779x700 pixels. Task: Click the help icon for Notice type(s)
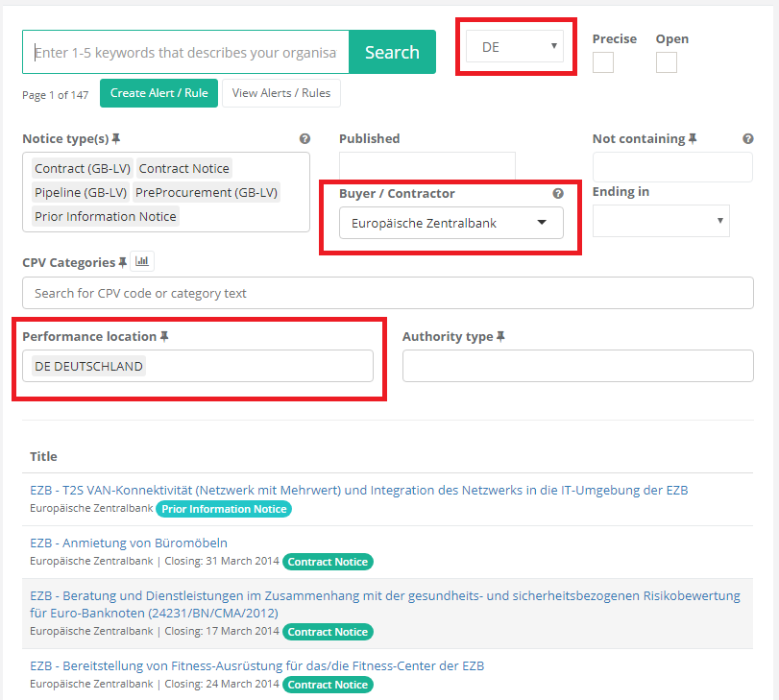(304, 139)
